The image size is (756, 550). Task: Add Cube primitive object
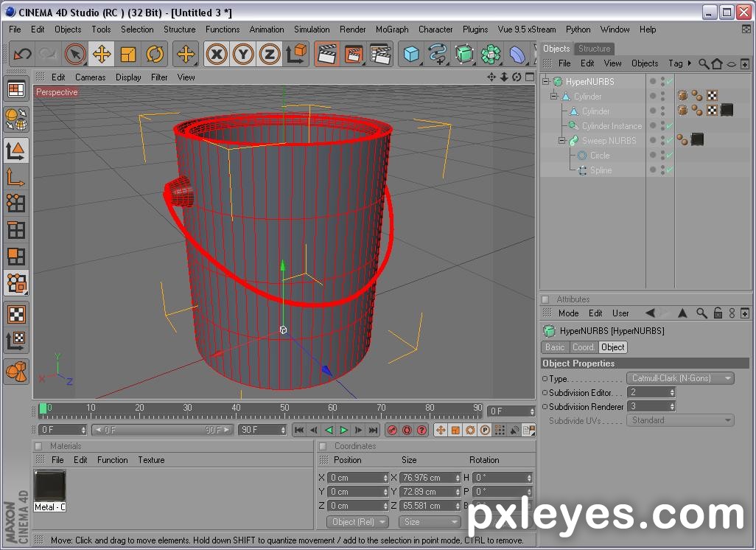tap(411, 54)
